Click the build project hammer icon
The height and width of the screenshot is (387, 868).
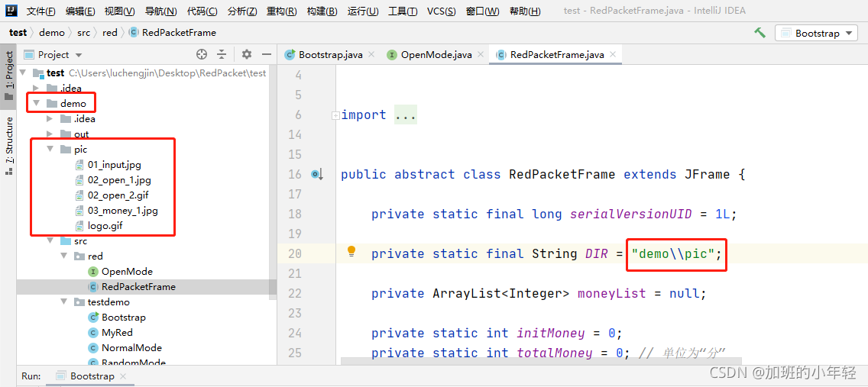[x=759, y=33]
